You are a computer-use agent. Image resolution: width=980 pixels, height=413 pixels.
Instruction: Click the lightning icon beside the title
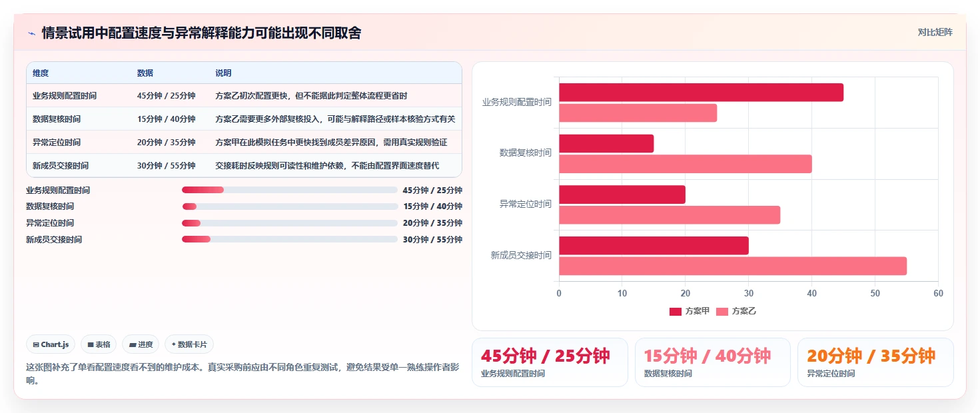click(x=31, y=33)
